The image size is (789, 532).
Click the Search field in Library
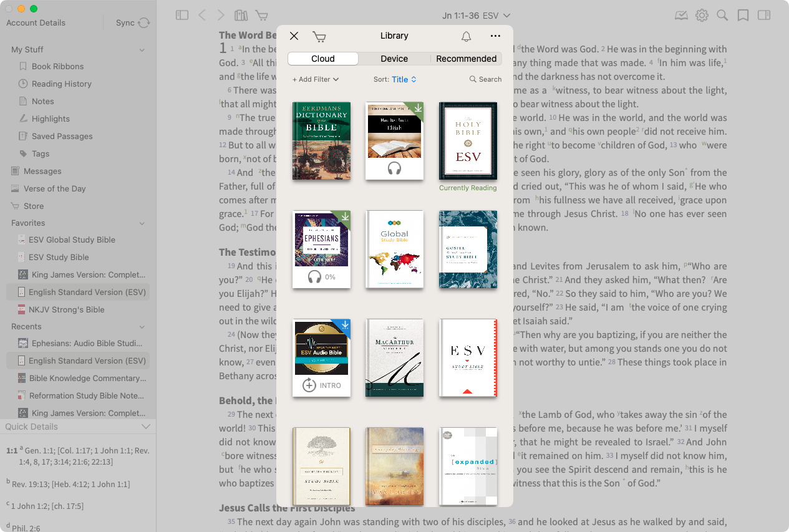[x=485, y=79]
